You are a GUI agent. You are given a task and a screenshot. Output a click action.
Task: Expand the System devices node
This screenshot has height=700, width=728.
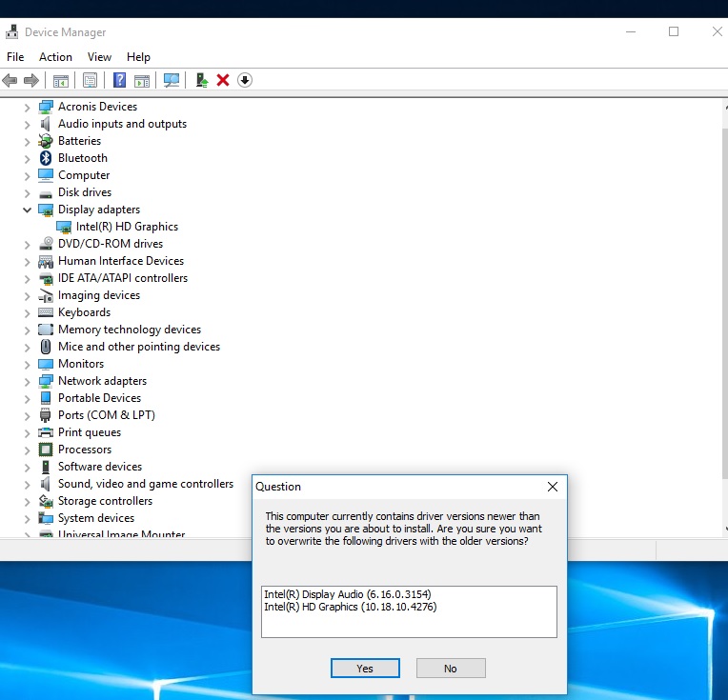27,519
